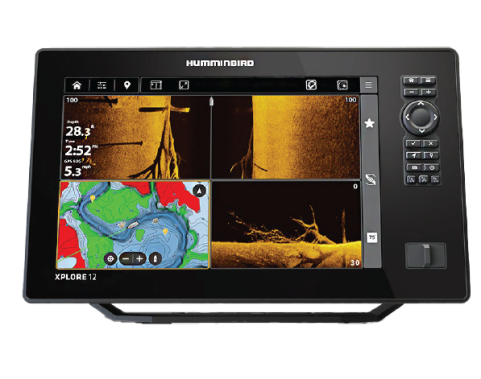
Task: Push the physical Home key on the keypad
Action: (x=411, y=80)
